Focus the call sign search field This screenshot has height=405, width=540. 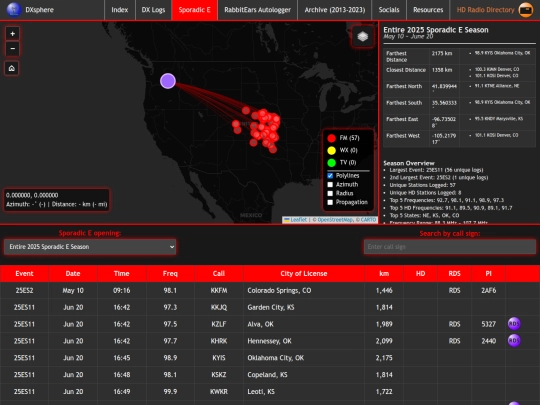click(x=450, y=247)
